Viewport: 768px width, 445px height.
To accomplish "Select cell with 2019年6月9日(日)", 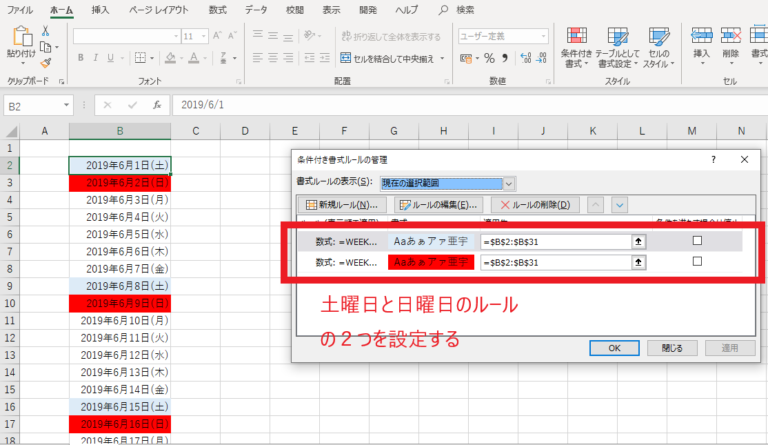I will coord(120,304).
